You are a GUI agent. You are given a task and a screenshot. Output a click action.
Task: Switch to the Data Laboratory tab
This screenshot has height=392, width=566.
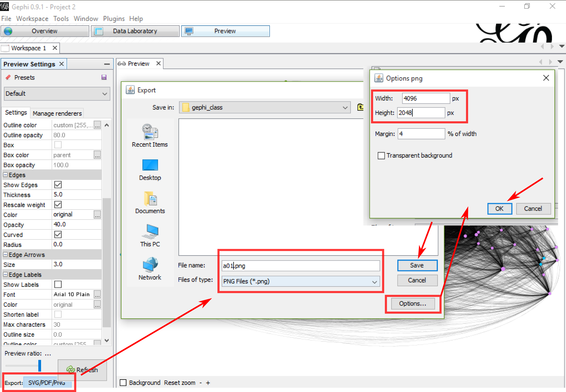click(x=135, y=31)
